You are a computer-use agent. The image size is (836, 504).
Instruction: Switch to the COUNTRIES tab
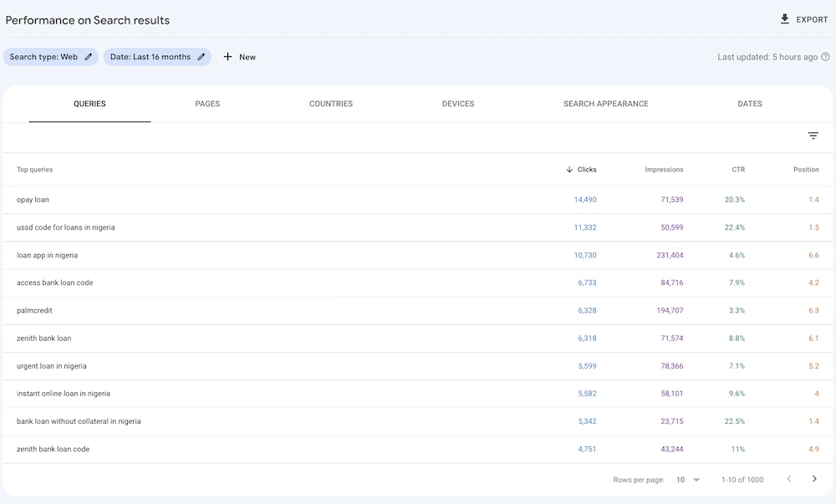(331, 104)
